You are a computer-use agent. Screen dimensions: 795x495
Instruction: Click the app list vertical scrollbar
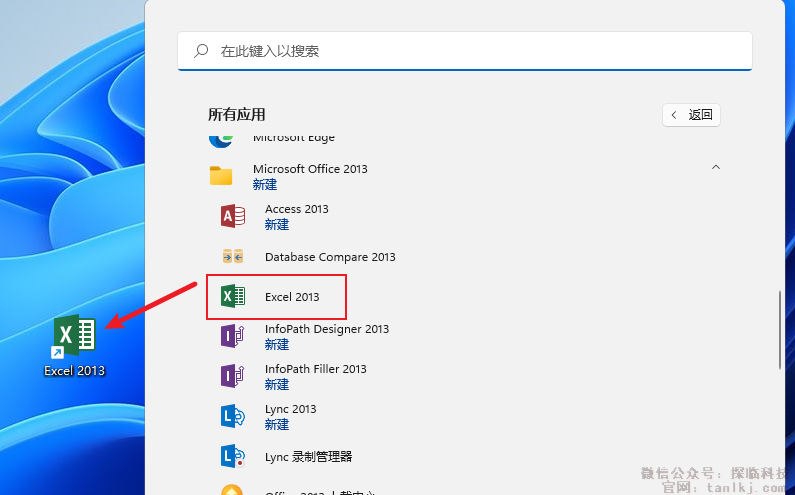point(781,330)
